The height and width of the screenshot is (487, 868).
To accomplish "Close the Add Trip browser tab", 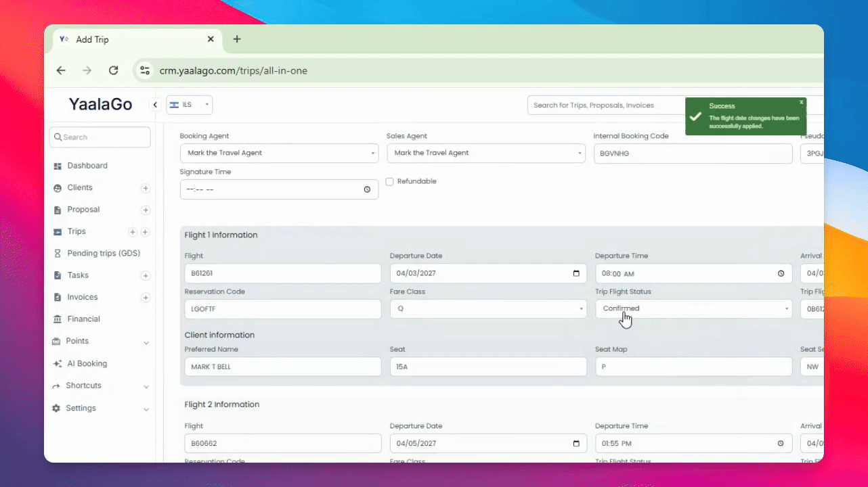I will pos(211,39).
